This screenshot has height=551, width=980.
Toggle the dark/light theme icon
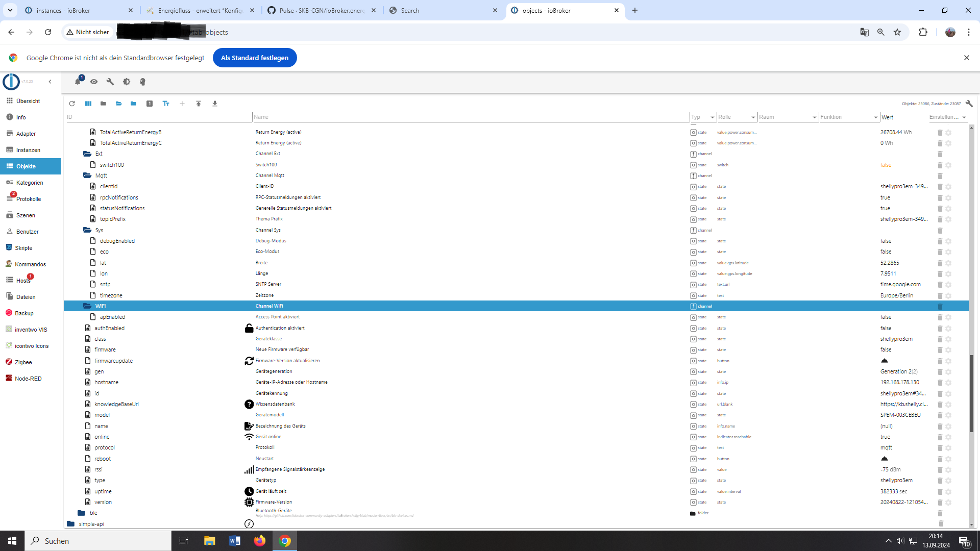[127, 82]
